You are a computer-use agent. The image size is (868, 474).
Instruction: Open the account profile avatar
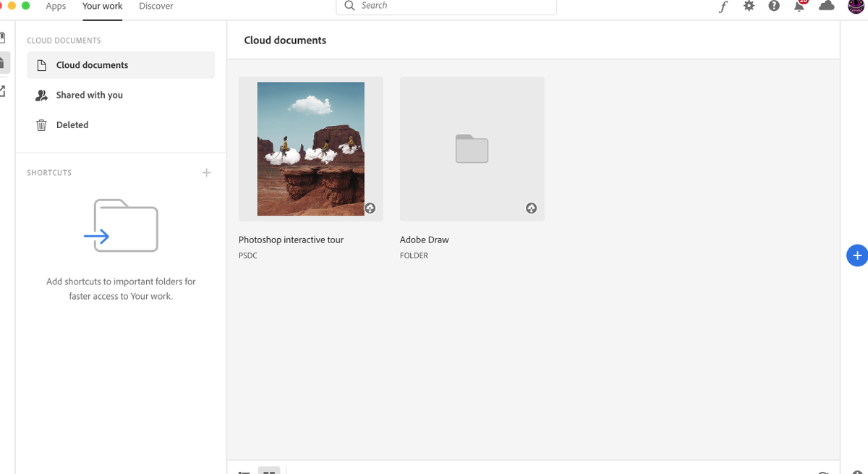pyautogui.click(x=856, y=6)
